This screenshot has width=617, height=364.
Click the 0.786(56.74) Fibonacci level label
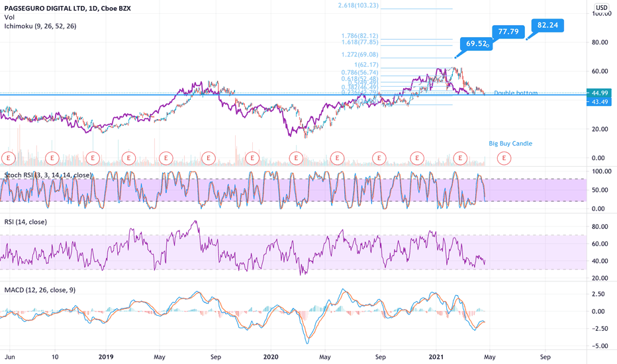(x=359, y=72)
